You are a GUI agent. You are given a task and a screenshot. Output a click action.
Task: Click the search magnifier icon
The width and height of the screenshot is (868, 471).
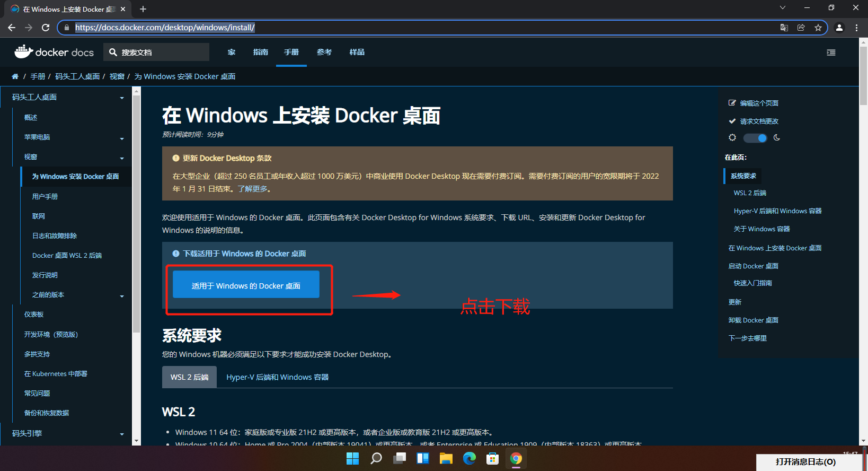click(x=113, y=52)
